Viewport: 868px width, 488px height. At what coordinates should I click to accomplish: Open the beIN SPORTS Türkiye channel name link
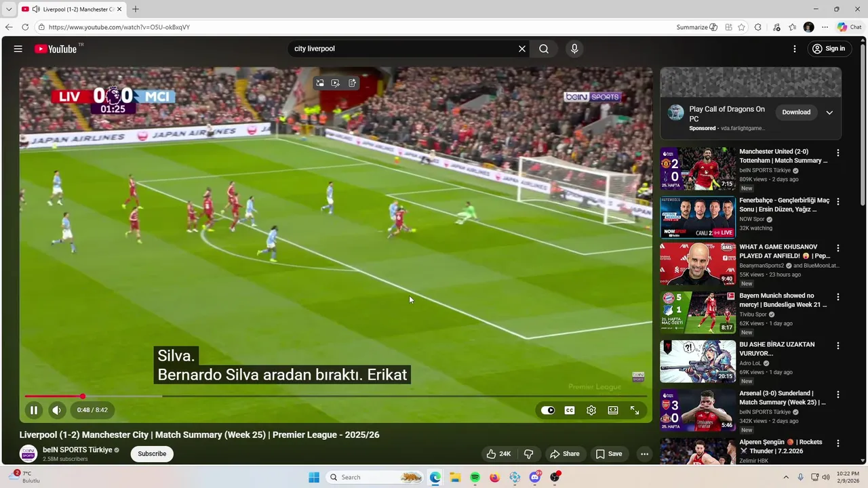point(77,450)
